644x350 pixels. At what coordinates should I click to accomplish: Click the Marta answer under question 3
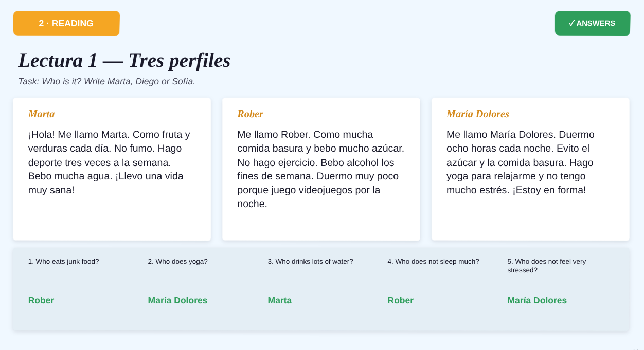pyautogui.click(x=280, y=300)
